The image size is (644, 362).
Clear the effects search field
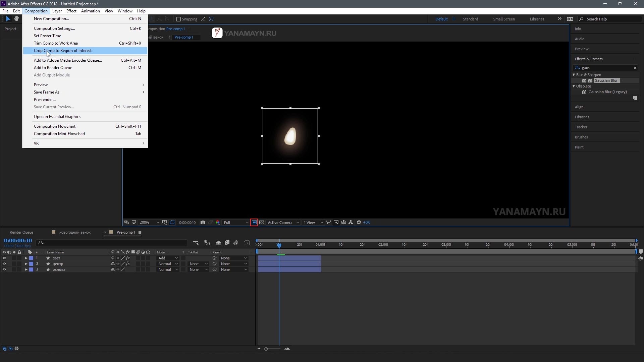coord(635,68)
